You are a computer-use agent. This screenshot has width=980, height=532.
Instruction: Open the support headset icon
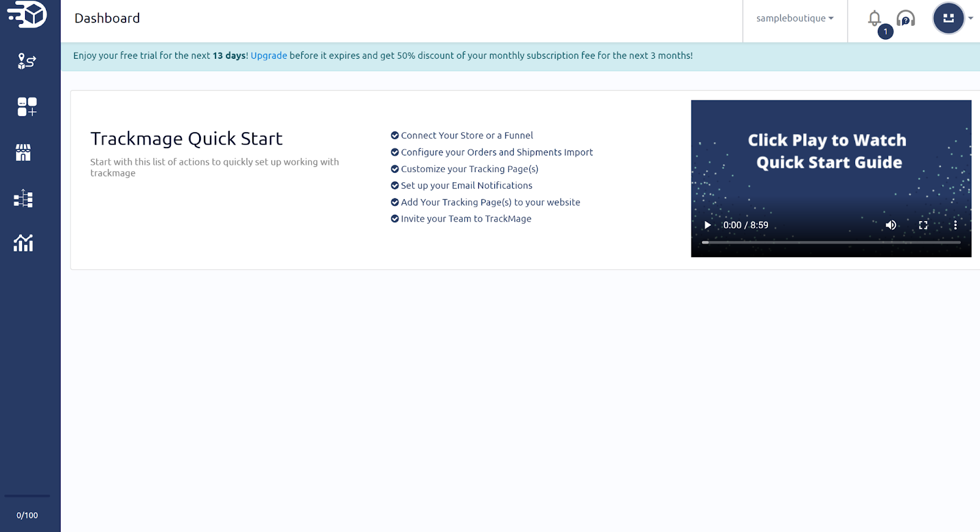[906, 18]
